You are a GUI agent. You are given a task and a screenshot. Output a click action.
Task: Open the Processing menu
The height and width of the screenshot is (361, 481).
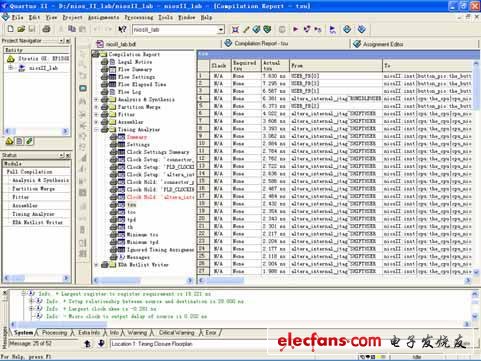tap(139, 17)
